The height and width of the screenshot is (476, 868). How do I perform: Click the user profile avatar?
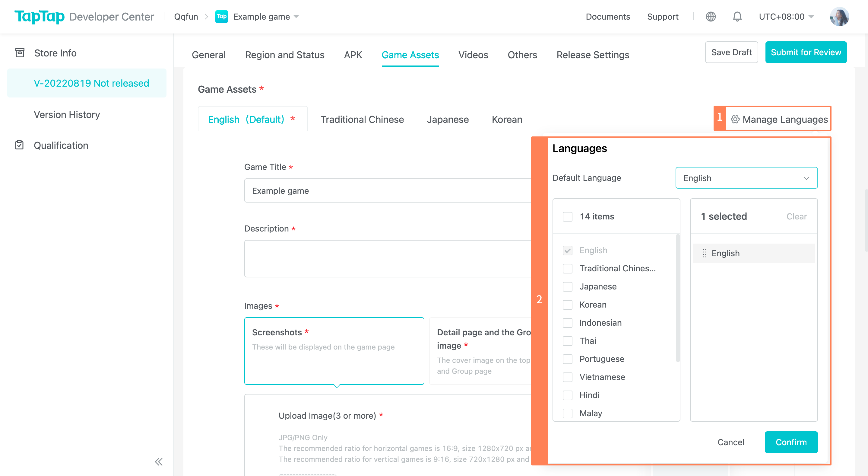839,17
